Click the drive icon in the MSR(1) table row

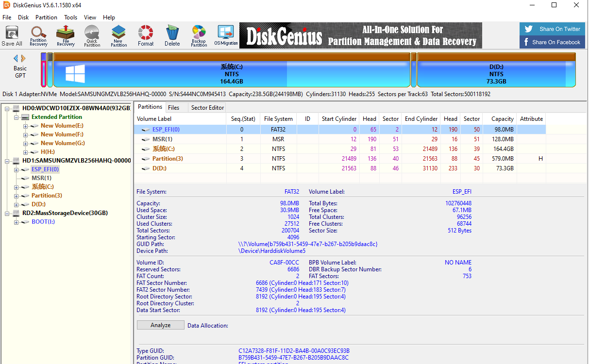point(146,139)
